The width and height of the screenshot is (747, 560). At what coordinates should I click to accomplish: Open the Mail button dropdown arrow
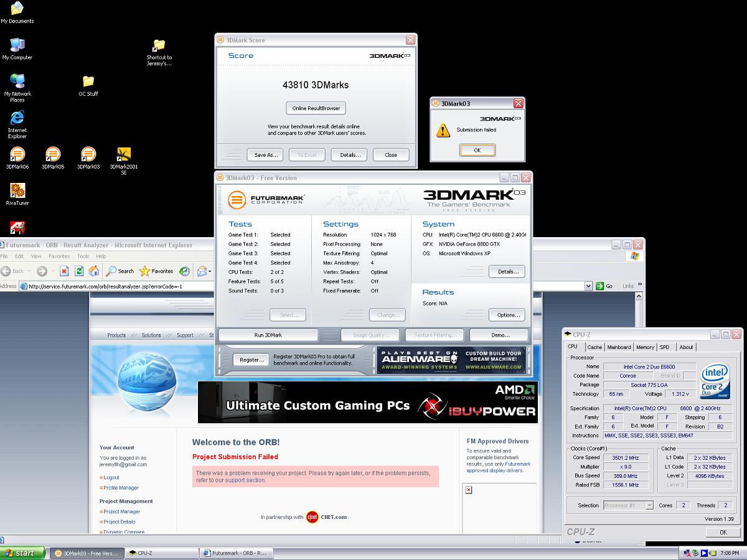(x=210, y=271)
